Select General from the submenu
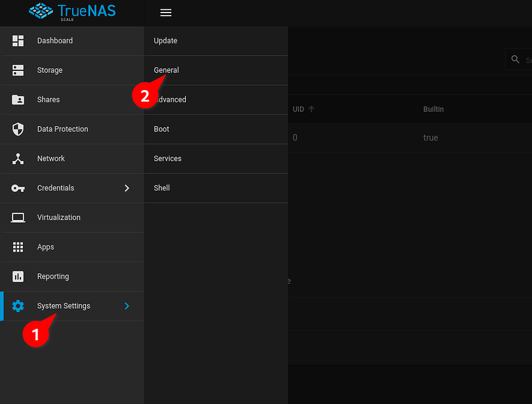The image size is (532, 404). click(x=166, y=70)
